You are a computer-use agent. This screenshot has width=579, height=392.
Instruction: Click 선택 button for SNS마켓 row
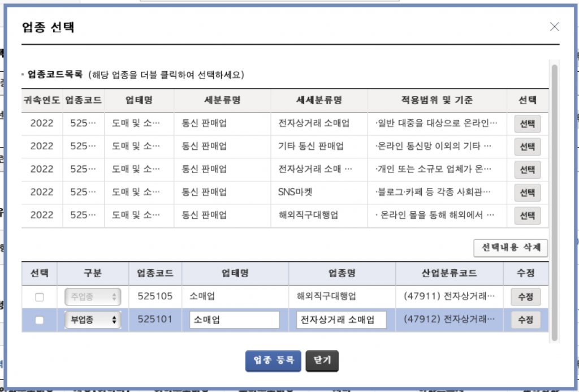pyautogui.click(x=528, y=192)
